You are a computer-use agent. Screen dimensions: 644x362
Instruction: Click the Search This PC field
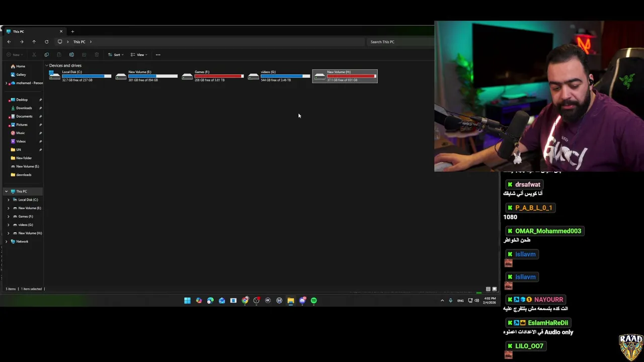point(400,42)
